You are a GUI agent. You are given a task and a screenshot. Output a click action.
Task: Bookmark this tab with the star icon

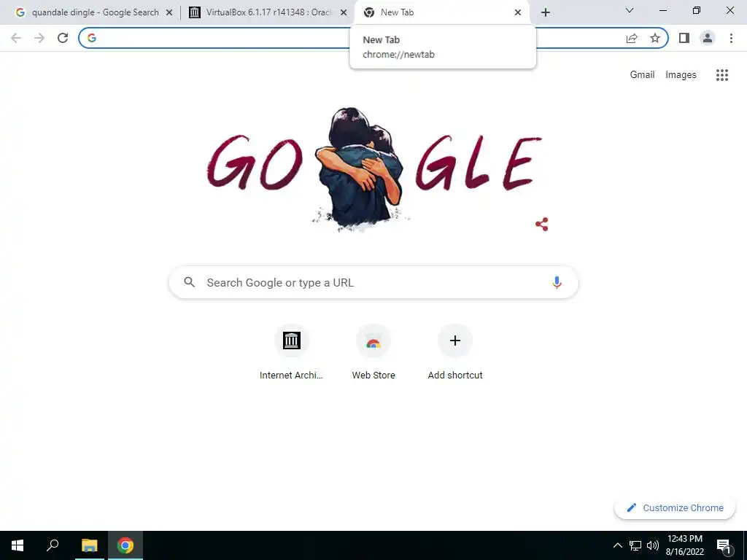655,38
